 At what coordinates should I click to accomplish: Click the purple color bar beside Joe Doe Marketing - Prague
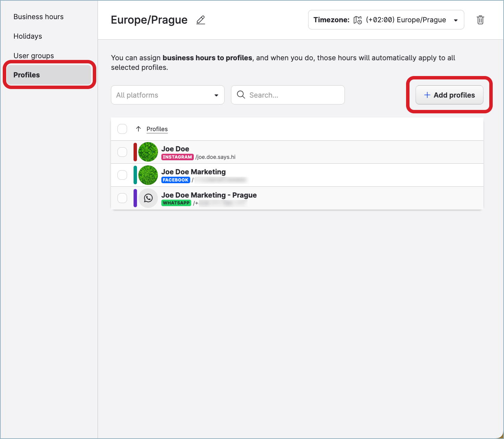click(136, 198)
